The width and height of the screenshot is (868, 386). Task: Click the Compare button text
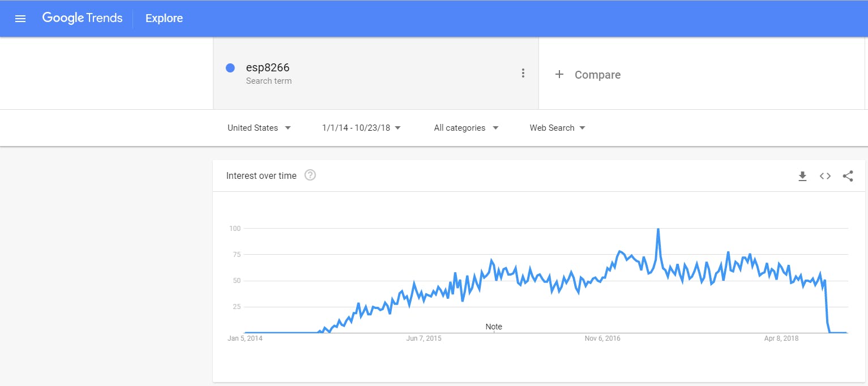click(x=597, y=75)
